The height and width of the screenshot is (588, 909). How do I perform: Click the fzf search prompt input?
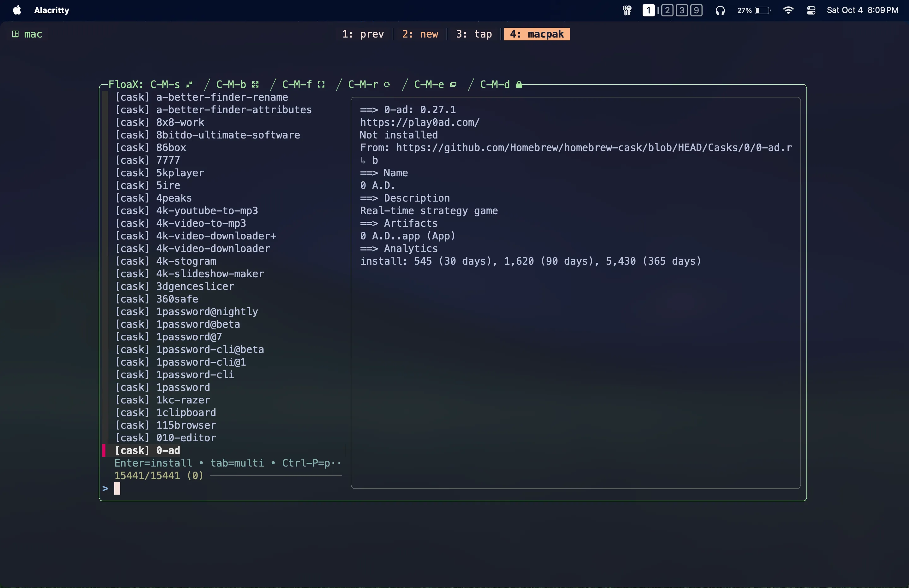tap(117, 488)
